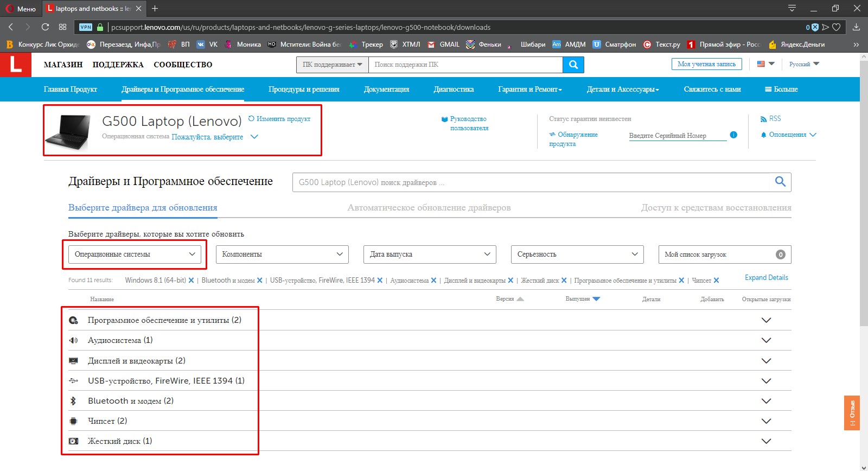Open Свяжитесь с нами
868x471 pixels.
click(712, 89)
